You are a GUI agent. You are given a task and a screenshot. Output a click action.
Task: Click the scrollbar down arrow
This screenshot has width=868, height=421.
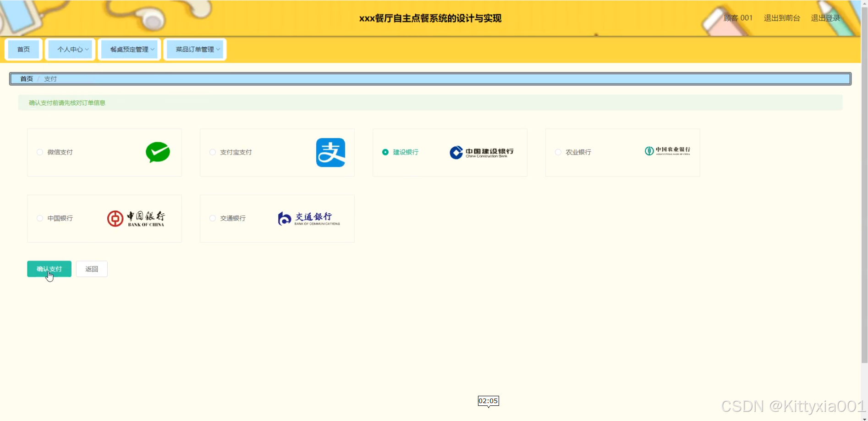864,419
